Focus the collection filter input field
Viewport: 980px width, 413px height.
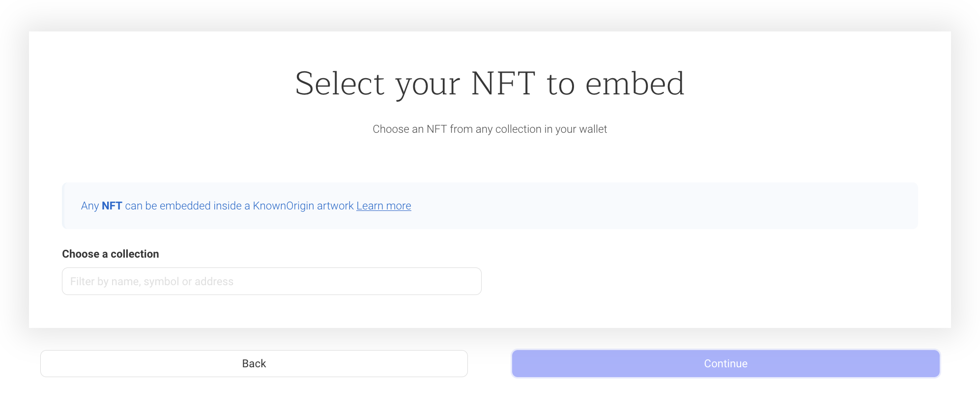pyautogui.click(x=271, y=281)
